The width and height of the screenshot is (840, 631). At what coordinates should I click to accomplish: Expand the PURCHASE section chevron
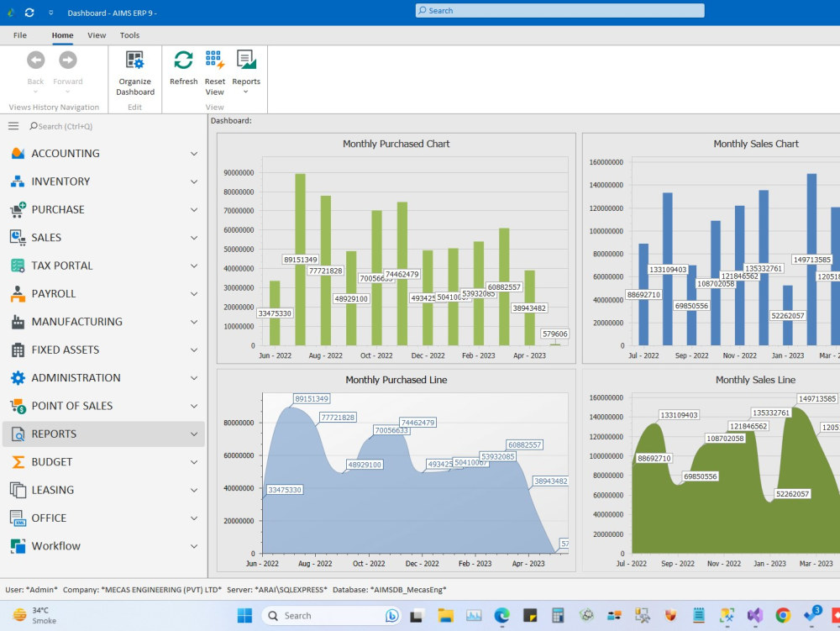tap(194, 210)
